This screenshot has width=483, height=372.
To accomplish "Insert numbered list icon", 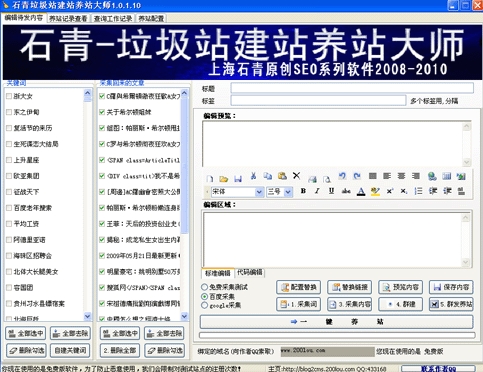I will [x=418, y=191].
